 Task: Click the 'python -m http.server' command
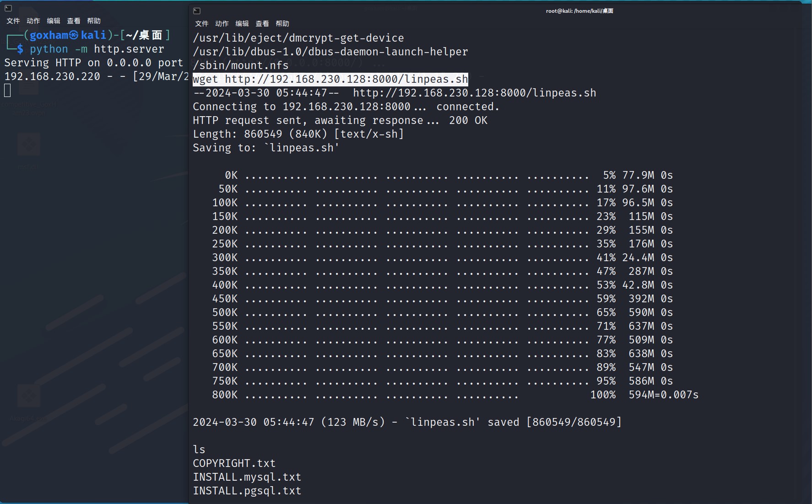click(97, 49)
